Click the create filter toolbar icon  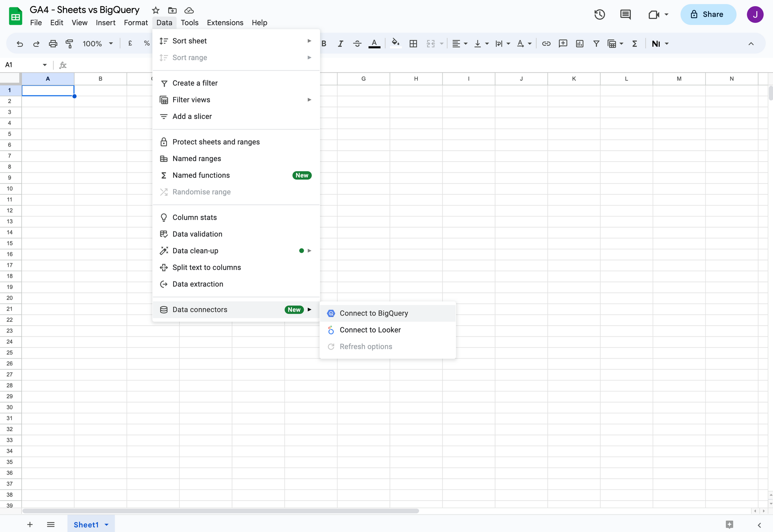point(596,44)
